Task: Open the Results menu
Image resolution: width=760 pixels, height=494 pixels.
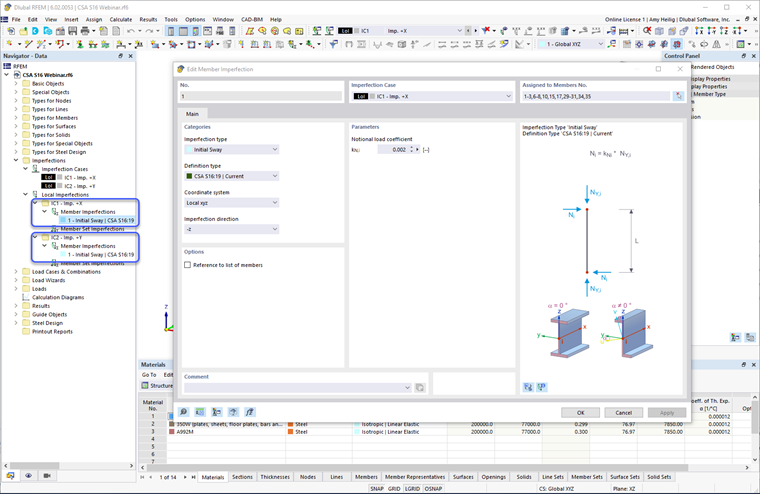Action: click(148, 19)
